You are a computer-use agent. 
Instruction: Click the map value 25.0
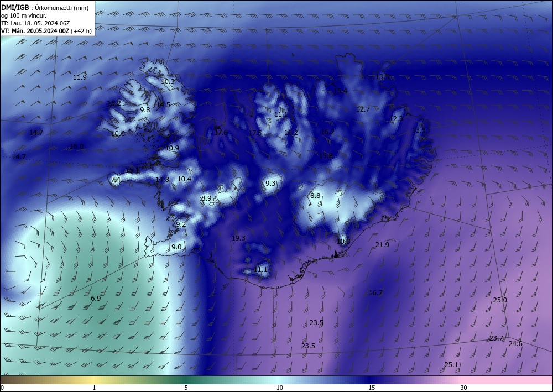pyautogui.click(x=500, y=300)
